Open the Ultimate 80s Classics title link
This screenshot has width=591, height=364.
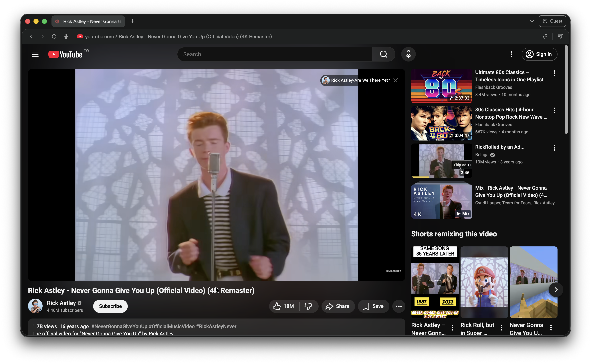(x=509, y=76)
